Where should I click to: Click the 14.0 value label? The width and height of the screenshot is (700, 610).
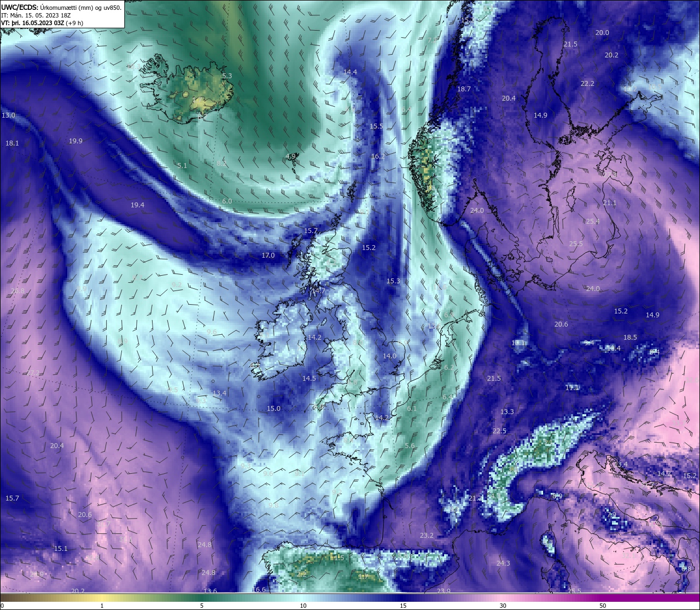(389, 356)
